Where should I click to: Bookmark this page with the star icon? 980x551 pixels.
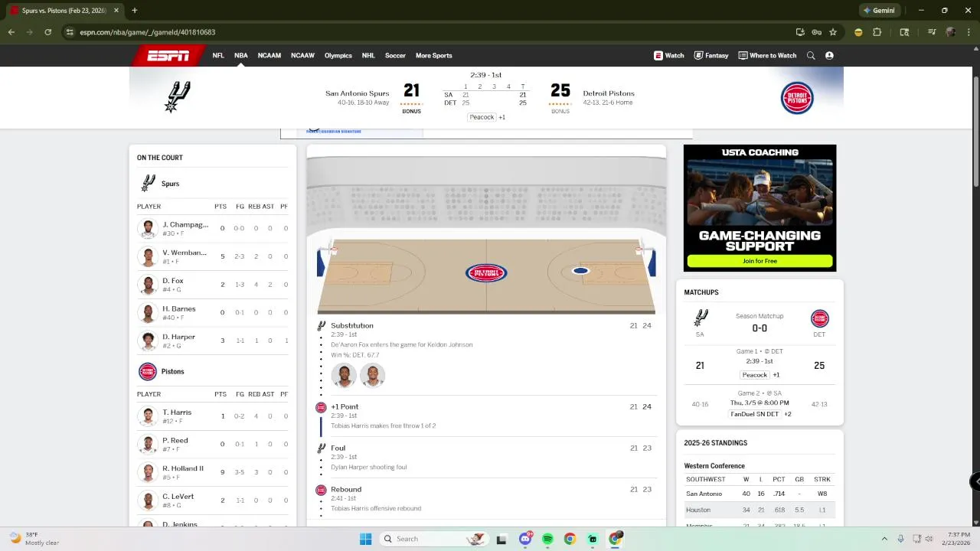click(x=833, y=32)
